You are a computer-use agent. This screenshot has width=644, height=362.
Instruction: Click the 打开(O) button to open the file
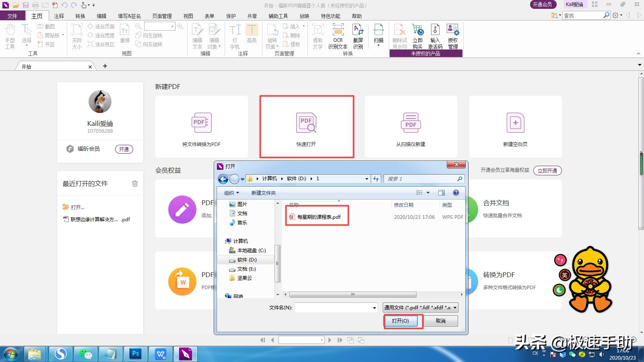(402, 321)
